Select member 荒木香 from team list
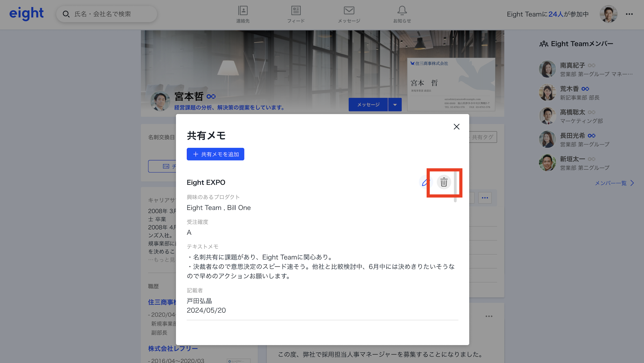The width and height of the screenshot is (644, 363). tap(569, 89)
